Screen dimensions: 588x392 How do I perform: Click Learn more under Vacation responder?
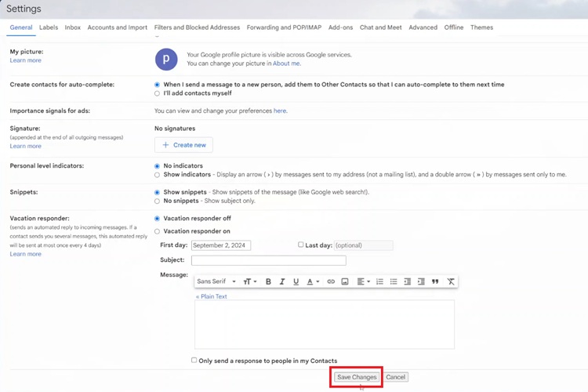[26, 254]
